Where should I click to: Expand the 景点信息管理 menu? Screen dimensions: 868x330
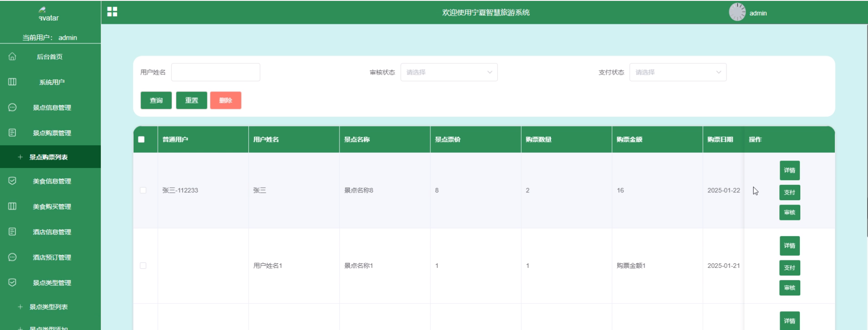pos(50,107)
